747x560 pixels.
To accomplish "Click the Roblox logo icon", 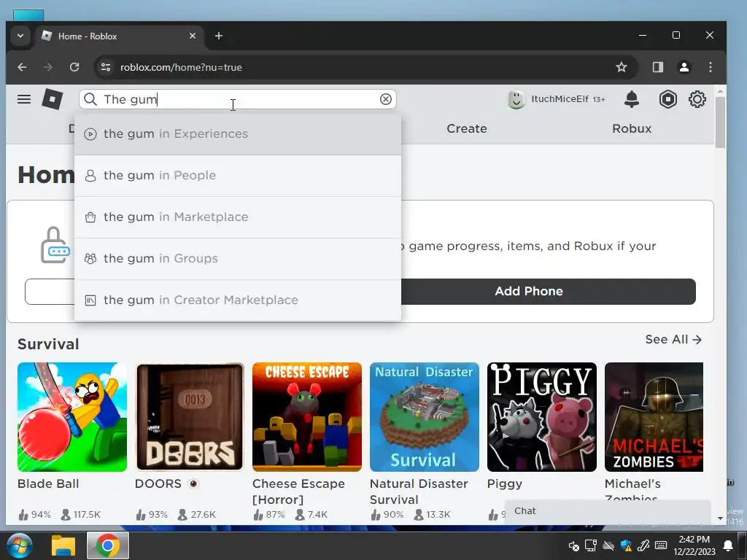I will click(x=53, y=99).
